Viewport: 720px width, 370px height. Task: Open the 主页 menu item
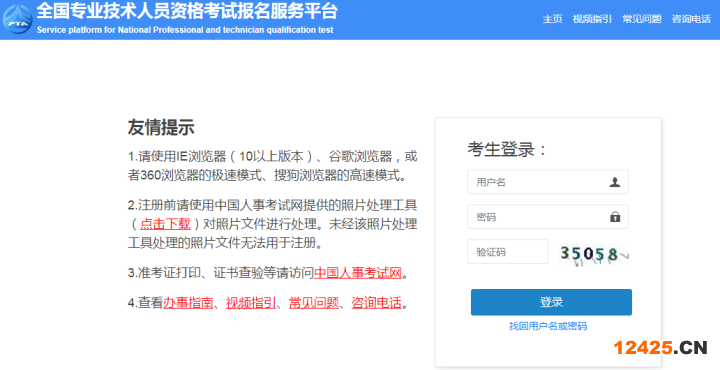coord(552,19)
